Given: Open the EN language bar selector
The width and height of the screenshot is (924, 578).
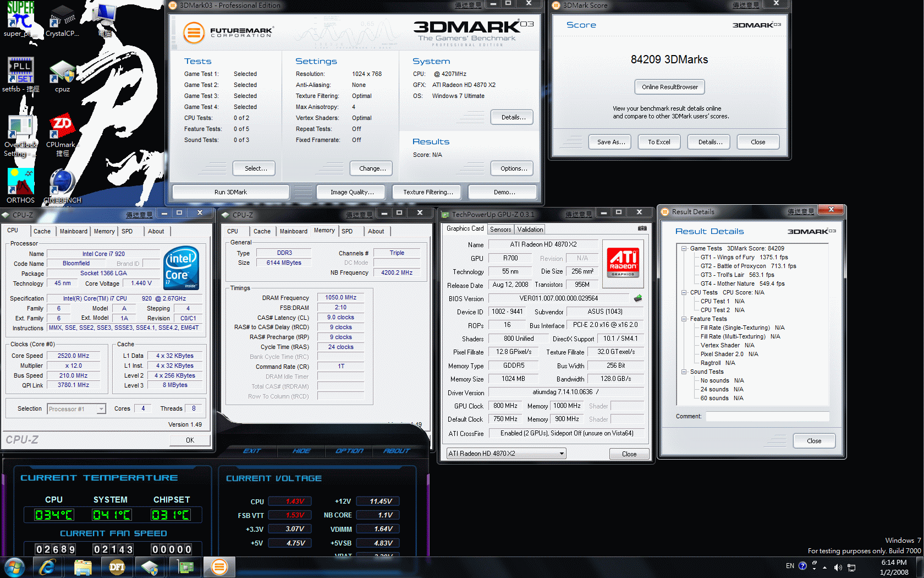Looking at the screenshot, I should (790, 566).
